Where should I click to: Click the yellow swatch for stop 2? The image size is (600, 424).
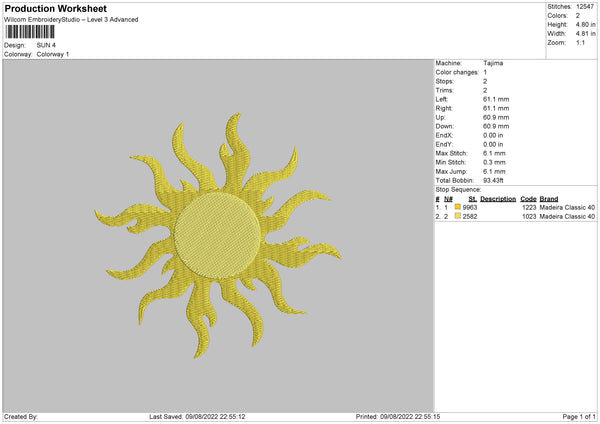click(458, 216)
